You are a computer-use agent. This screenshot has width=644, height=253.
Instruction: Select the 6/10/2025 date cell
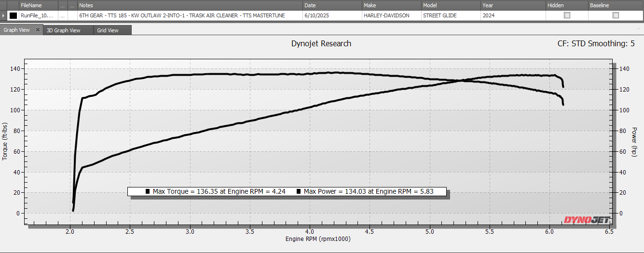pos(333,15)
